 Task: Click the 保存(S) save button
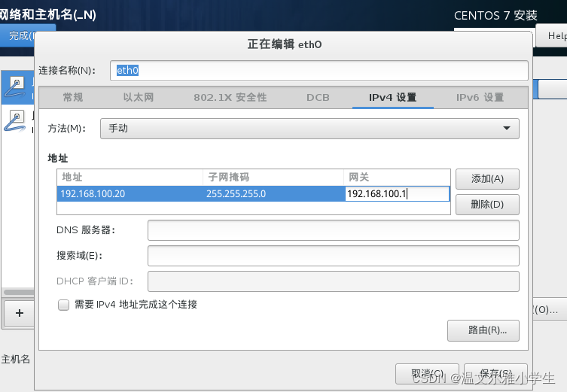[495, 374]
